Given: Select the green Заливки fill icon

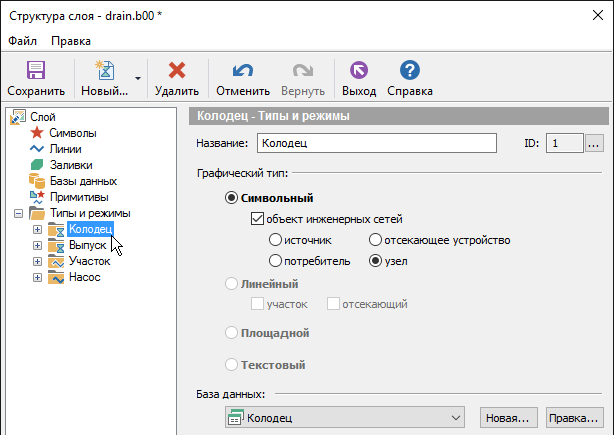Looking at the screenshot, I should coord(37,165).
